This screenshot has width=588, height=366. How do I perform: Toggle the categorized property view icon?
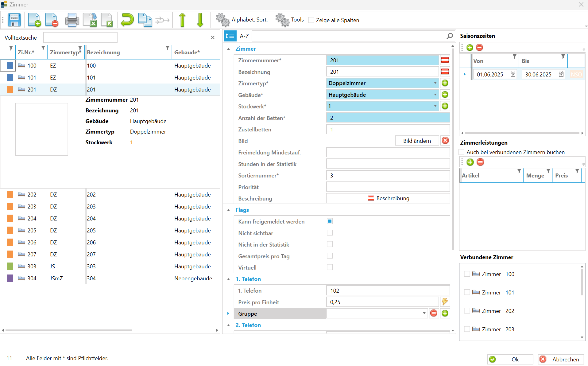click(x=230, y=36)
